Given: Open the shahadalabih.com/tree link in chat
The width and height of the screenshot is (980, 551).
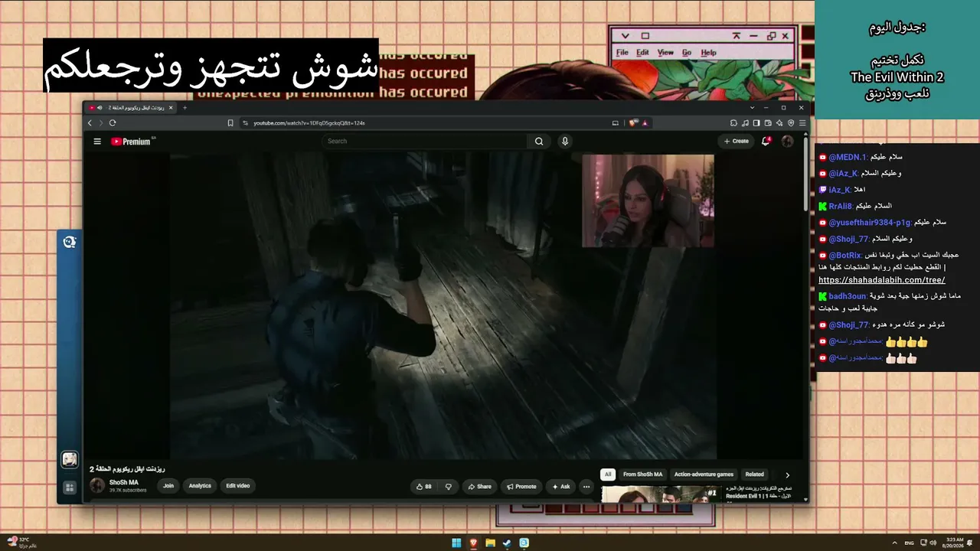Looking at the screenshot, I should point(882,280).
